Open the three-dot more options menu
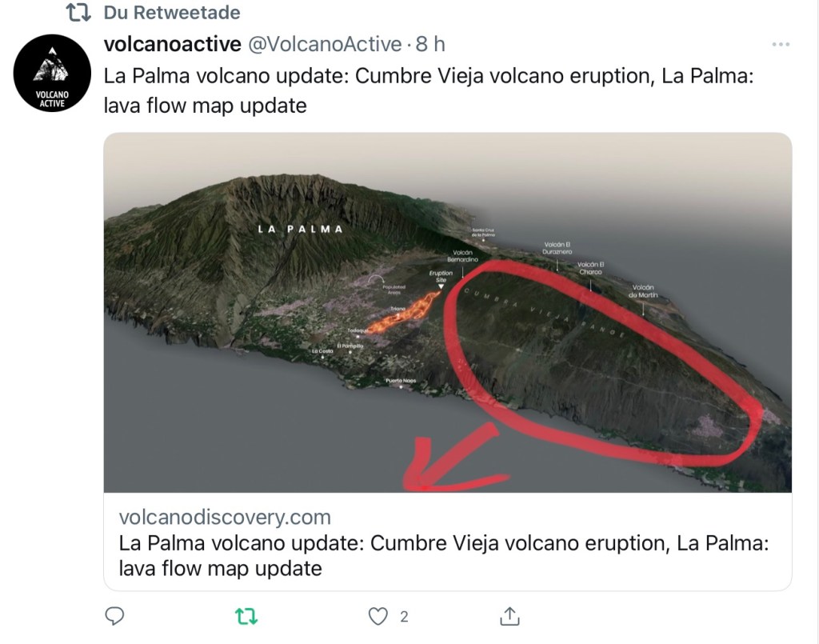Viewport: 819px width, 644px height. [x=781, y=44]
